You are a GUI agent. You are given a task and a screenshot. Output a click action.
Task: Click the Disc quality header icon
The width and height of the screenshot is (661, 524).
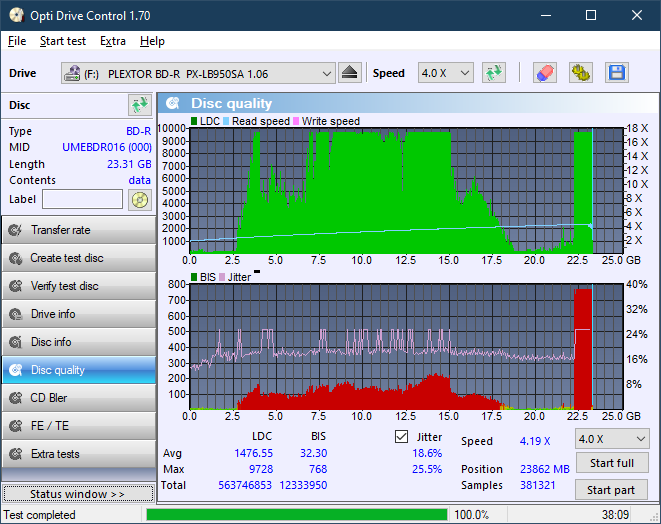point(173,103)
